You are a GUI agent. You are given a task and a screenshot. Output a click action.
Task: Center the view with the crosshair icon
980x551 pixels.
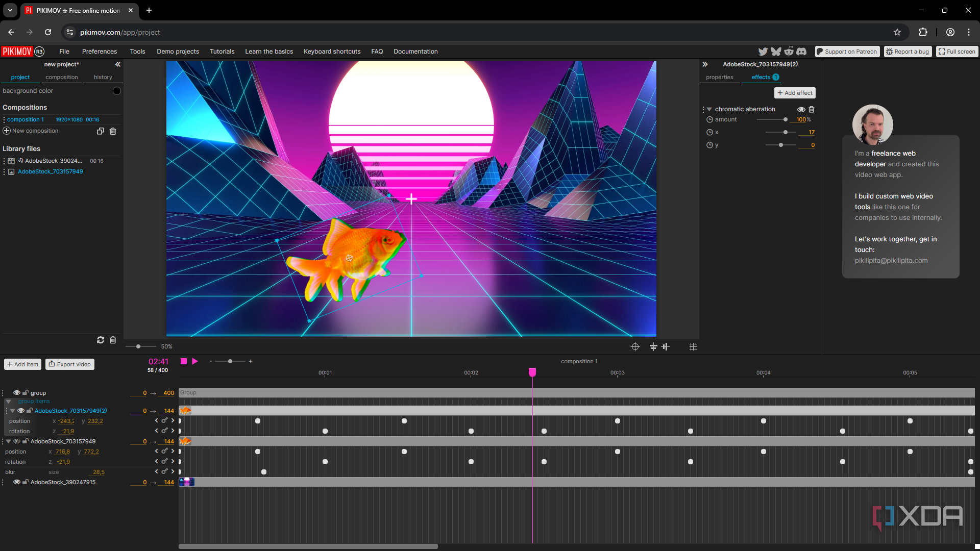[635, 346]
